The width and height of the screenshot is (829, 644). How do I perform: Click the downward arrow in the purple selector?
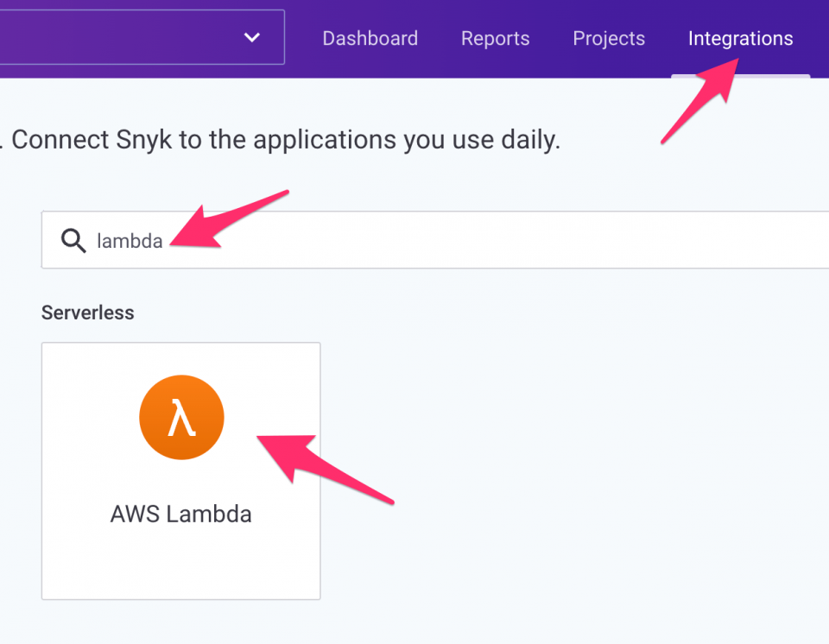tap(251, 37)
